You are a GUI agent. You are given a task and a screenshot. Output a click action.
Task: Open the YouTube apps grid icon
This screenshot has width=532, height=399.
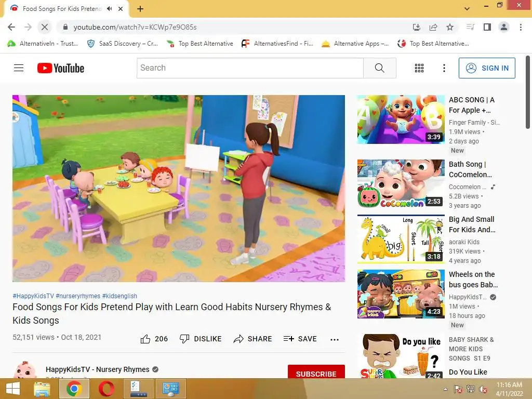pyautogui.click(x=419, y=68)
